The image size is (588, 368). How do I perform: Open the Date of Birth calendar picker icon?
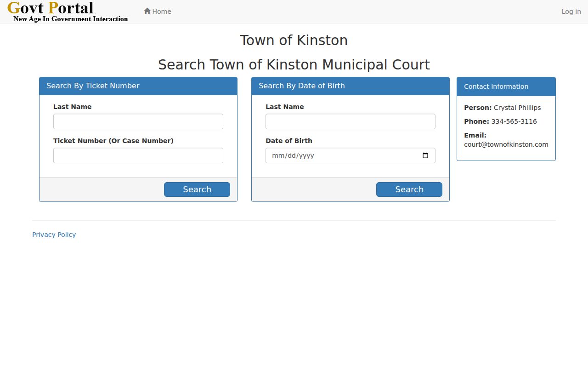point(425,155)
